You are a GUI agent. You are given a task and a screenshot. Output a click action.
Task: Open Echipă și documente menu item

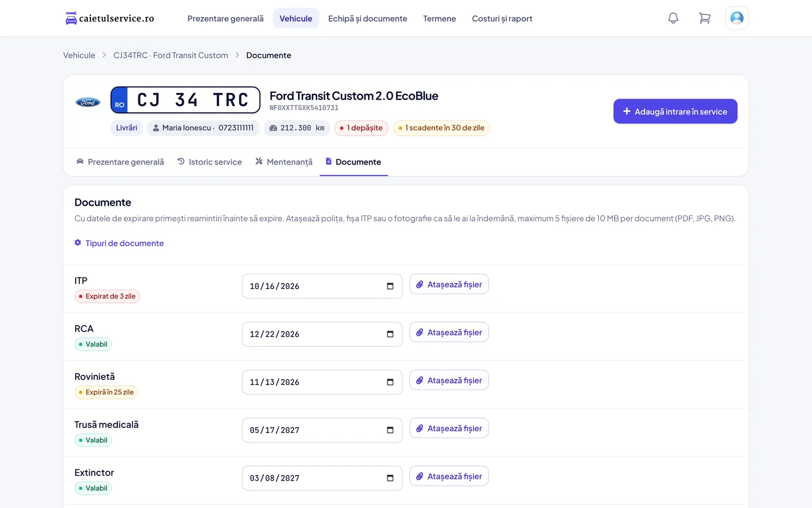point(367,18)
